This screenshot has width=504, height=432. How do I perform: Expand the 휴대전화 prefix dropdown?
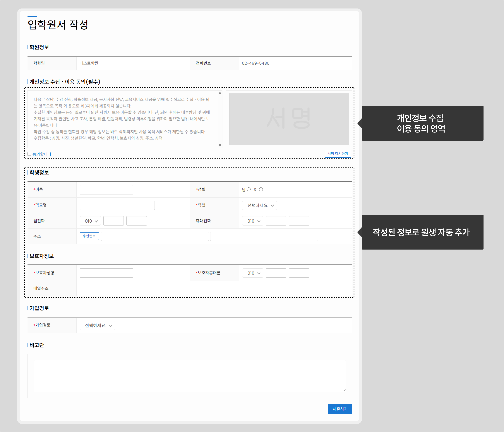(252, 221)
